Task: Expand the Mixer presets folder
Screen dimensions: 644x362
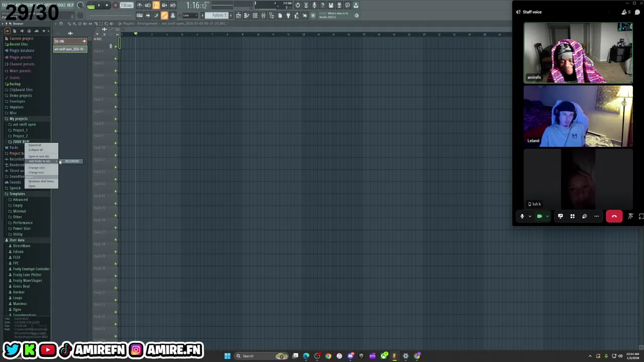Action: click(20, 71)
